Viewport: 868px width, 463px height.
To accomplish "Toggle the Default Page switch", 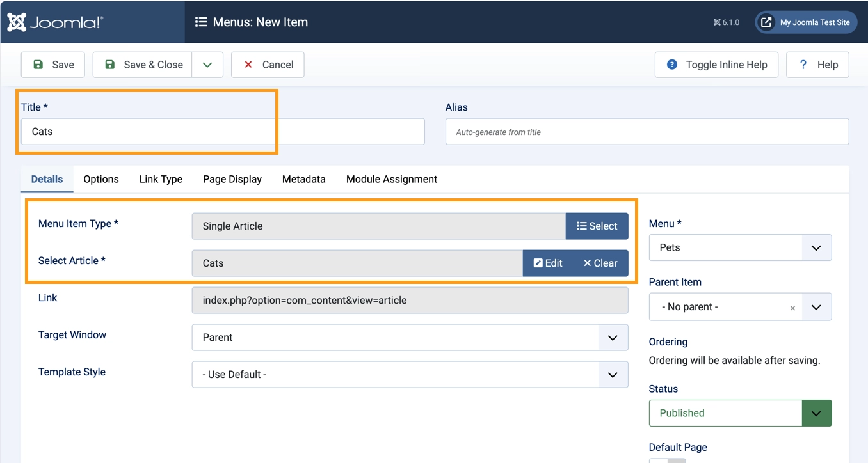I will (x=668, y=460).
